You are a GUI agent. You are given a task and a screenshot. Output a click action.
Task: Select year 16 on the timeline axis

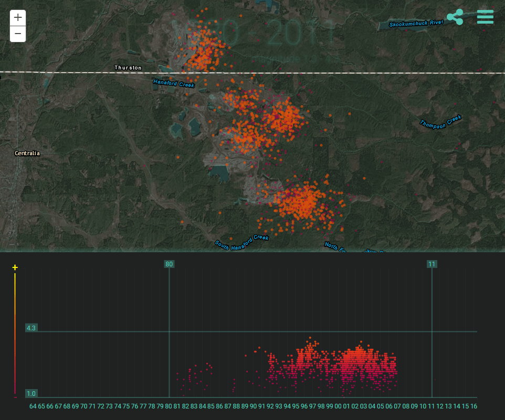click(474, 406)
